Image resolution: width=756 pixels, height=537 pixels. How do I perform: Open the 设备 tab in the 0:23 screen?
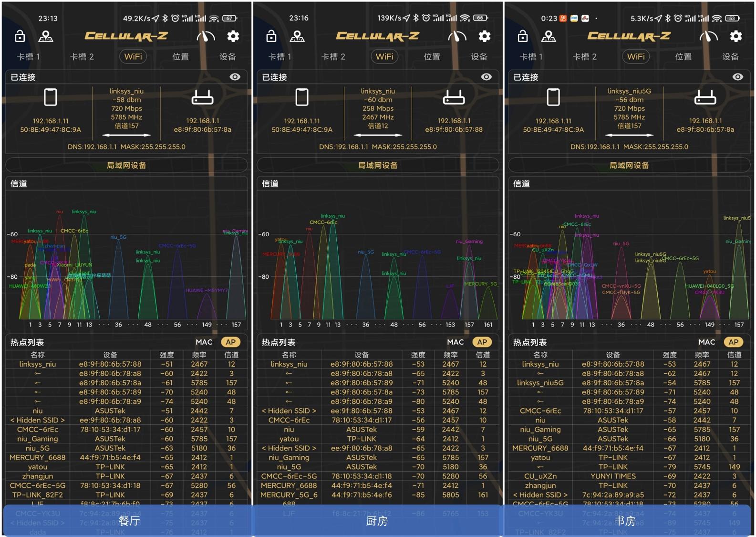pyautogui.click(x=730, y=57)
